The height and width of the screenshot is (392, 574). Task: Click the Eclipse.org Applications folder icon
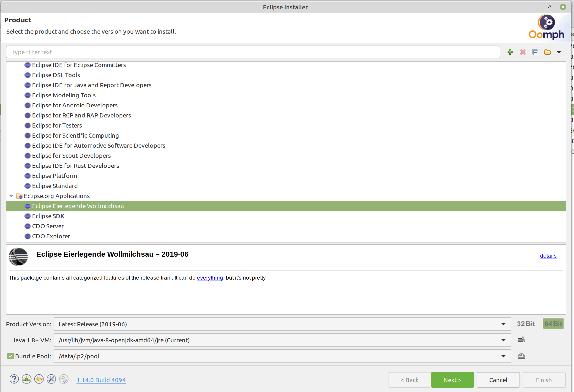click(x=19, y=196)
